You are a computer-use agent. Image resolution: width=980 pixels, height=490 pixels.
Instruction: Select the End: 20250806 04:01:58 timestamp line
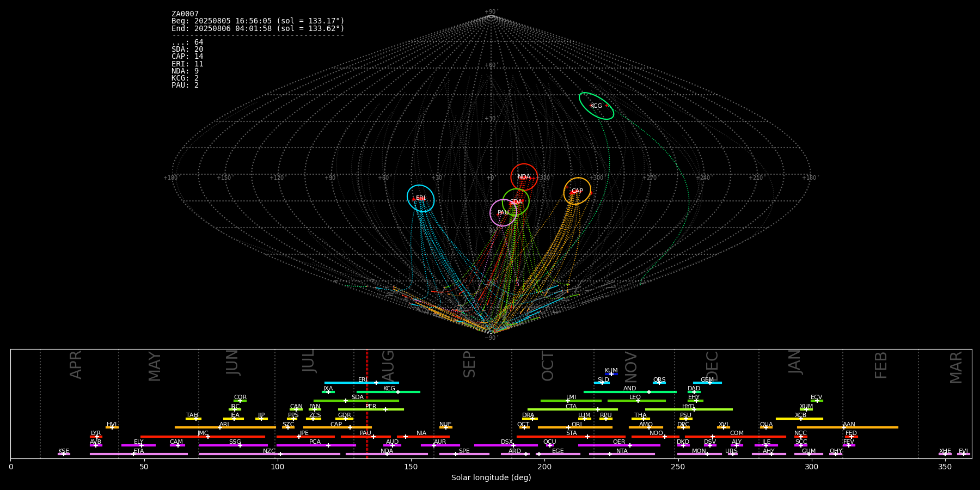click(258, 28)
